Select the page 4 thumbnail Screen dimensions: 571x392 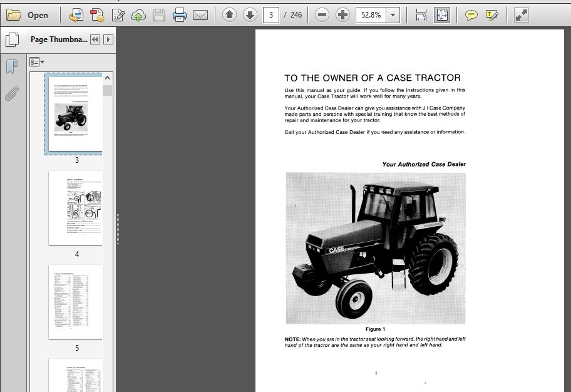[x=75, y=208]
